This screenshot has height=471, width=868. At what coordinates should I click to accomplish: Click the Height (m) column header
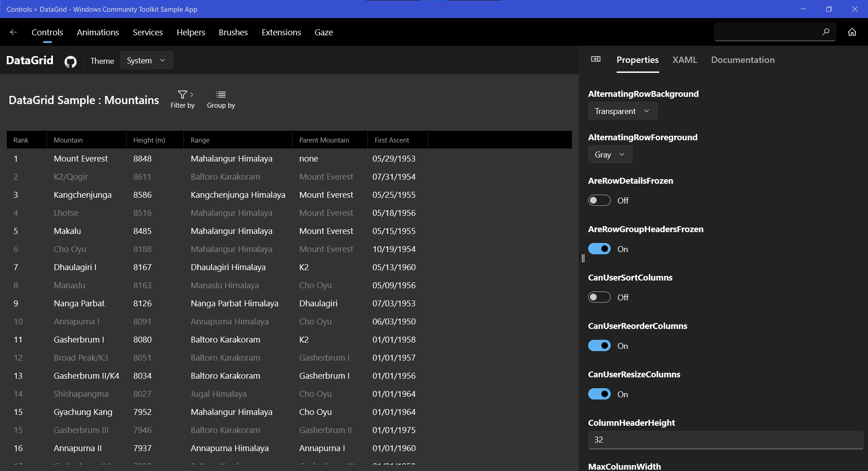click(x=155, y=140)
